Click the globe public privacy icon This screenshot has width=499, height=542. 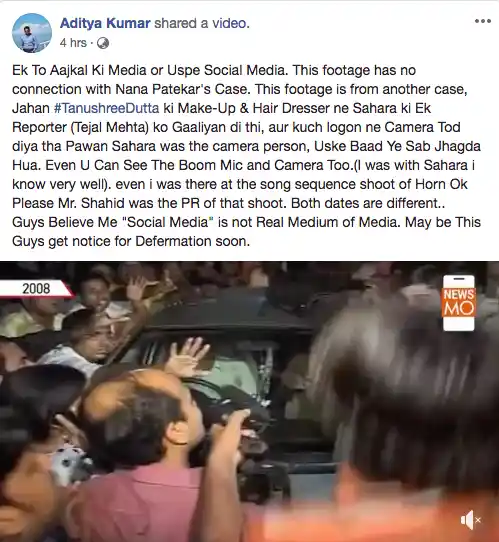pyautogui.click(x=103, y=43)
